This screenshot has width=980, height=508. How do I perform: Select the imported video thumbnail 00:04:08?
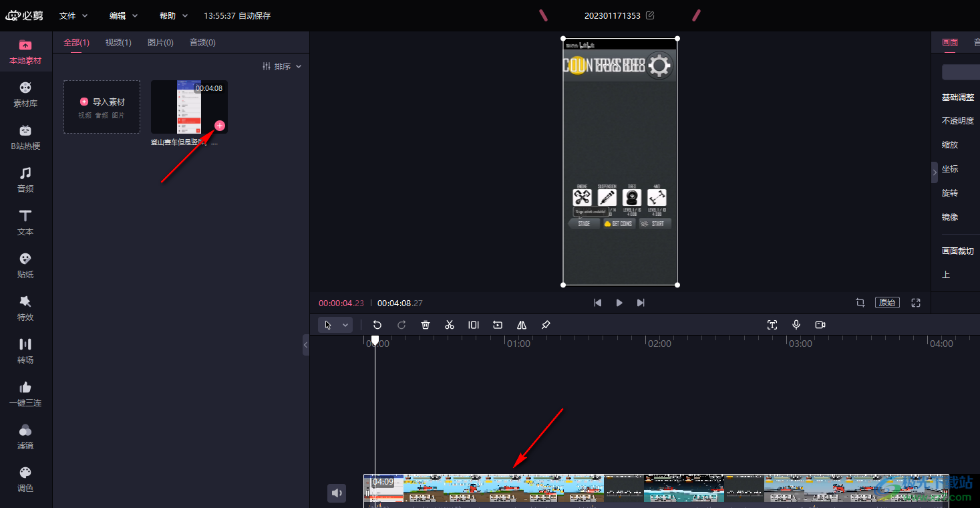[189, 107]
